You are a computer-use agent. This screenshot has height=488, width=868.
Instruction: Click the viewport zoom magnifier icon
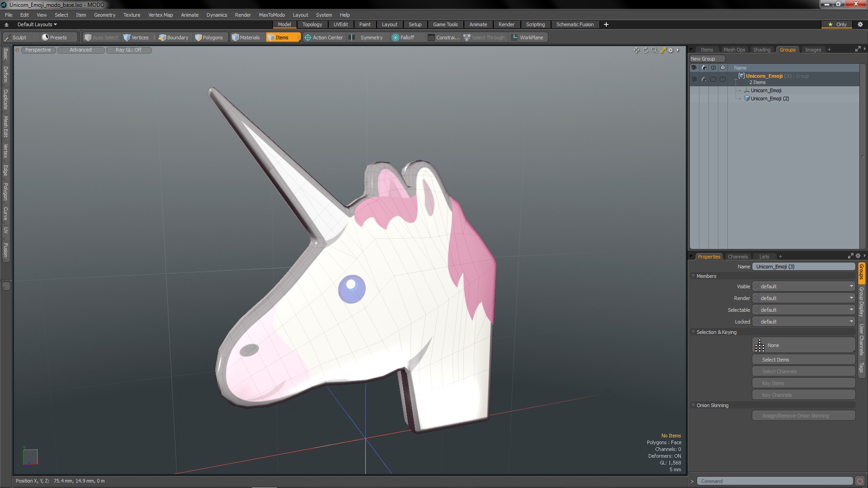(654, 50)
